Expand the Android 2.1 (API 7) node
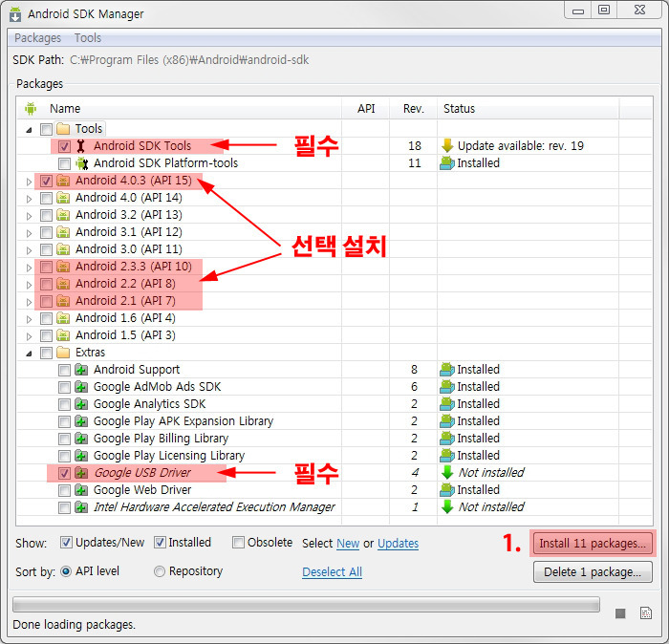Viewport: 669px width, 644px height. (x=29, y=302)
